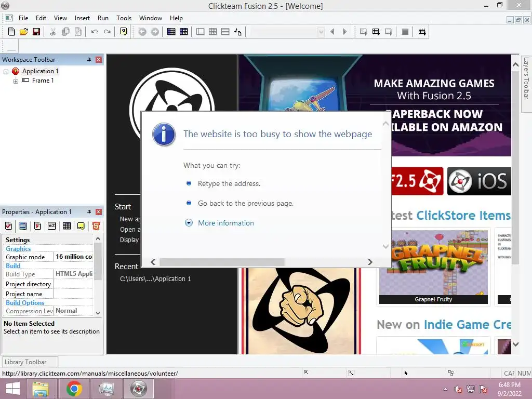This screenshot has height=399, width=532.
Task: Open the Grapnel Fruity store thumbnail
Action: 433,267
